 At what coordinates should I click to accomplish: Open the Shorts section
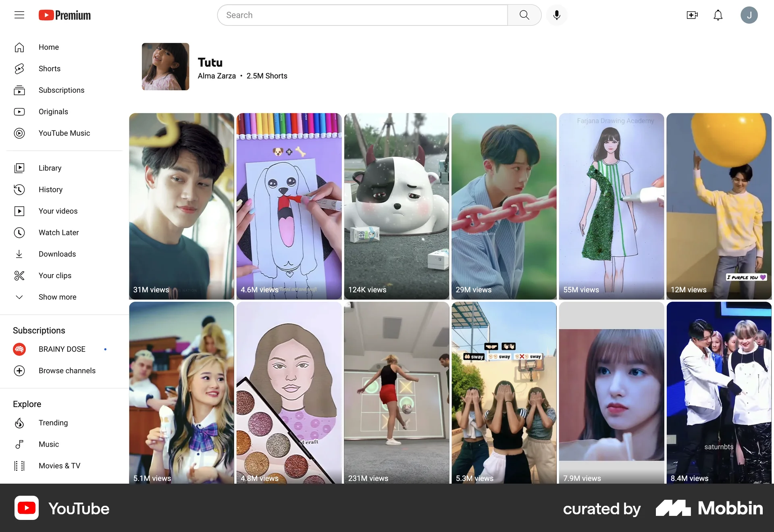pyautogui.click(x=50, y=69)
